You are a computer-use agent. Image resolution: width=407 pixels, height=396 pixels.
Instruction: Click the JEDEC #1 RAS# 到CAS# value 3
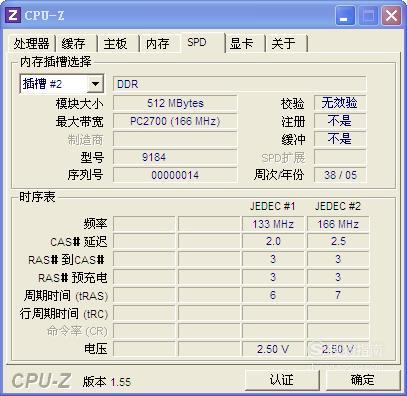pos(273,259)
